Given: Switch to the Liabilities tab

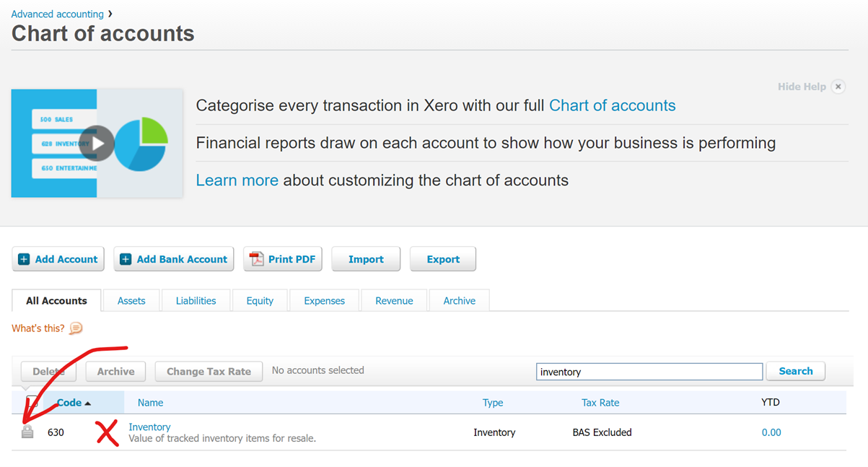Looking at the screenshot, I should coord(196,301).
